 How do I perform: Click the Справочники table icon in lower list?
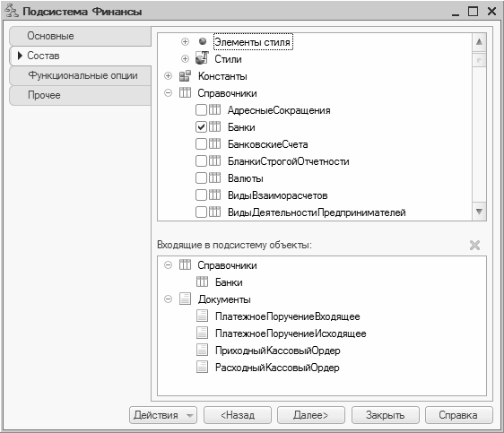(x=185, y=265)
